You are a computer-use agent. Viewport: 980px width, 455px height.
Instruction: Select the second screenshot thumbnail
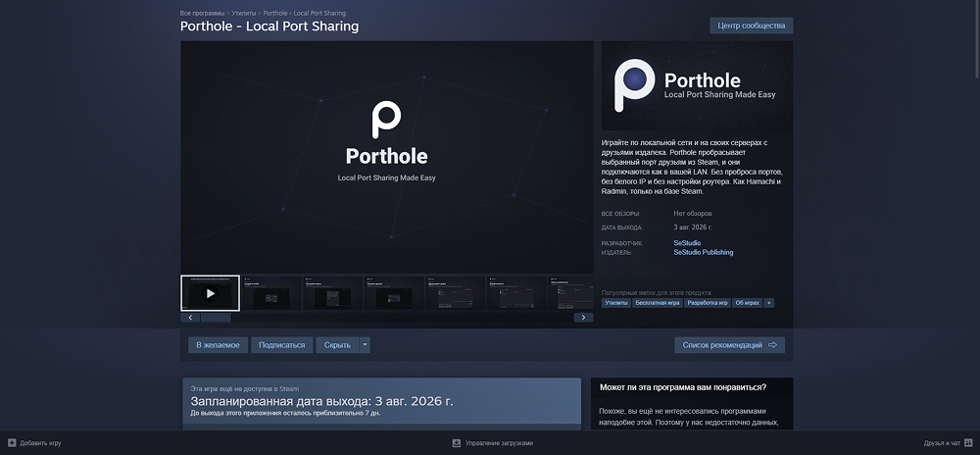pyautogui.click(x=271, y=293)
